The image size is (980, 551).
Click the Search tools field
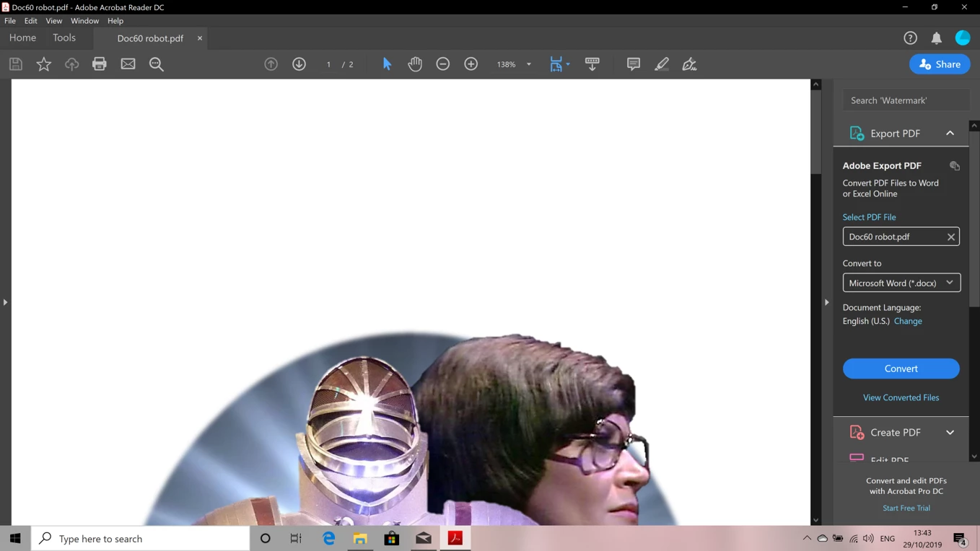click(x=906, y=100)
